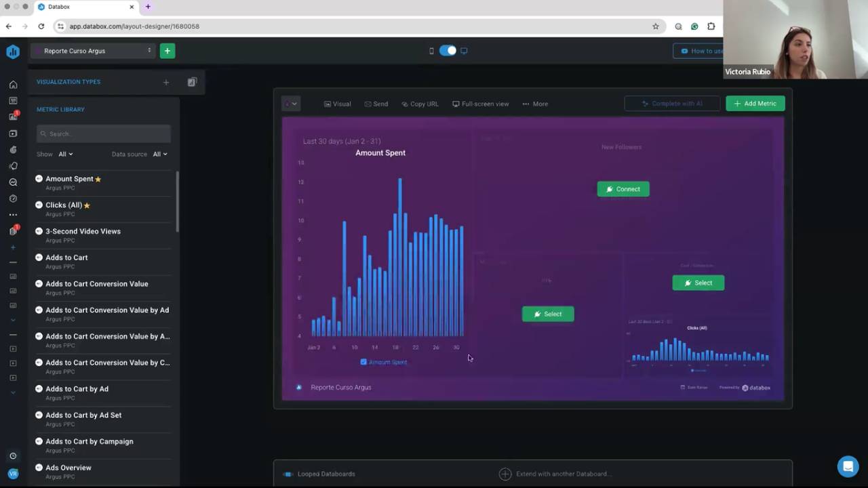Open the Home icon in the left sidebar
Viewport: 868px width, 488px height.
click(13, 85)
